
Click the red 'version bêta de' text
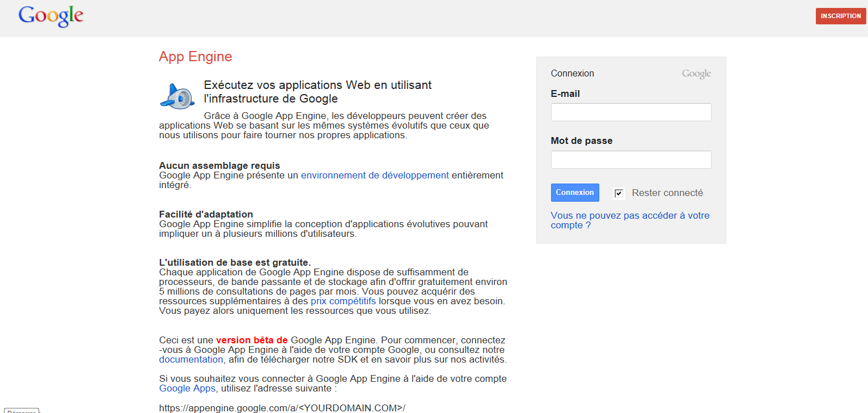[x=252, y=340]
